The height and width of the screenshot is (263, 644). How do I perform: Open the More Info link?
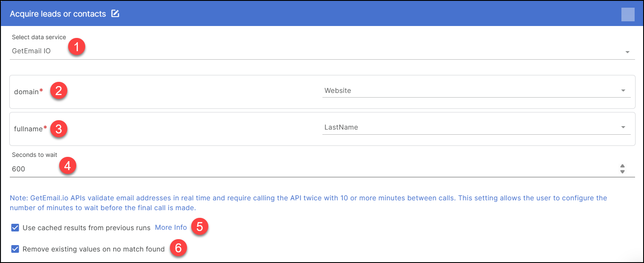(x=171, y=228)
